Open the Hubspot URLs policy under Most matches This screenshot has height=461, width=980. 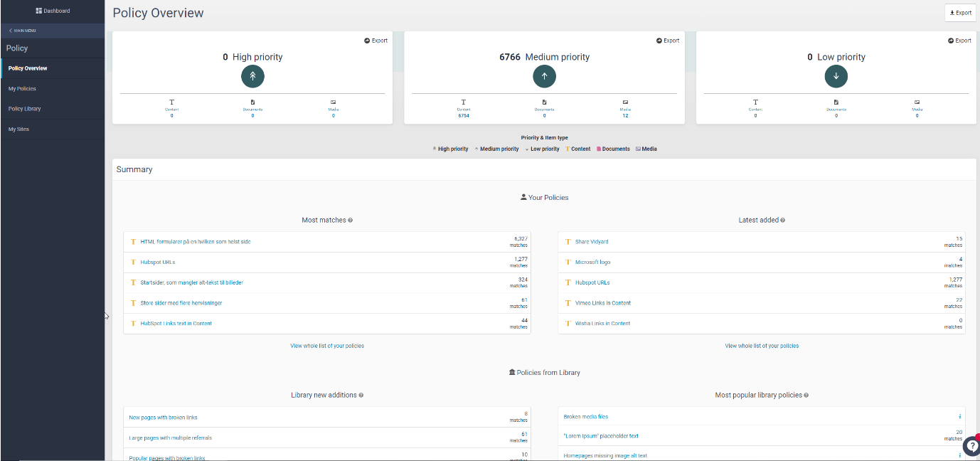coord(158,263)
